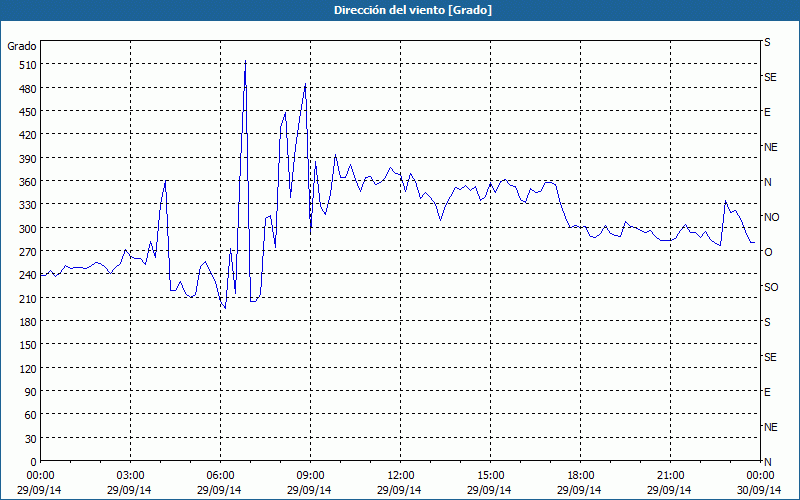Screen dimensions: 800x500
Task: Click the 510 value on the y-axis
Action: [x=28, y=65]
